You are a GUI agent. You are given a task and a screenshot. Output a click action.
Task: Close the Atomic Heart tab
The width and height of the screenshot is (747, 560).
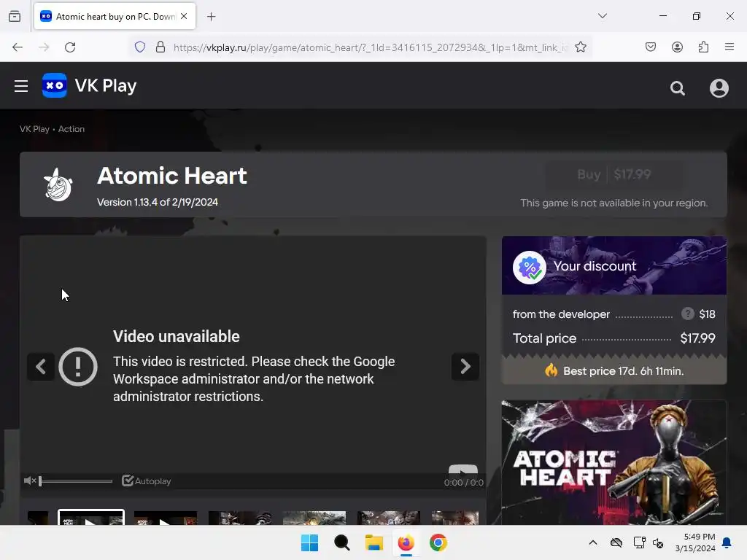pos(184,16)
